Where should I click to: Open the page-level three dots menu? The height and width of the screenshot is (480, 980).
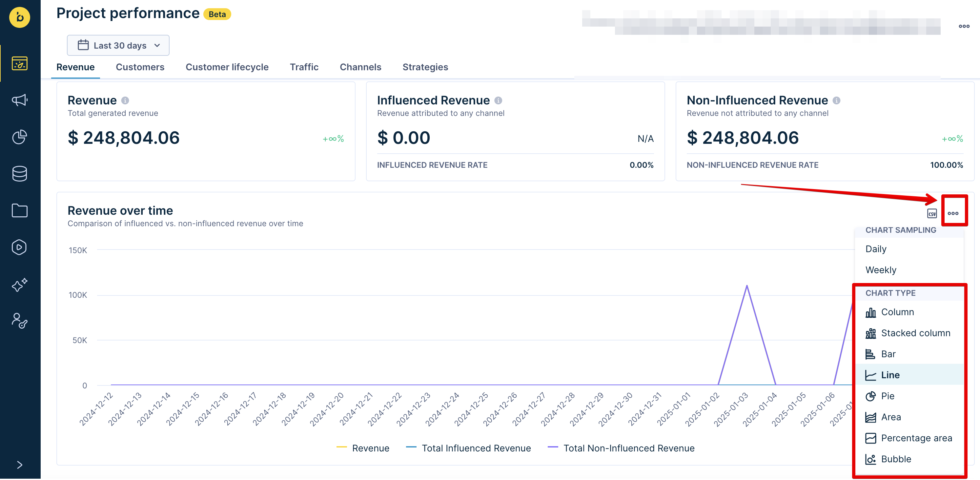(964, 26)
